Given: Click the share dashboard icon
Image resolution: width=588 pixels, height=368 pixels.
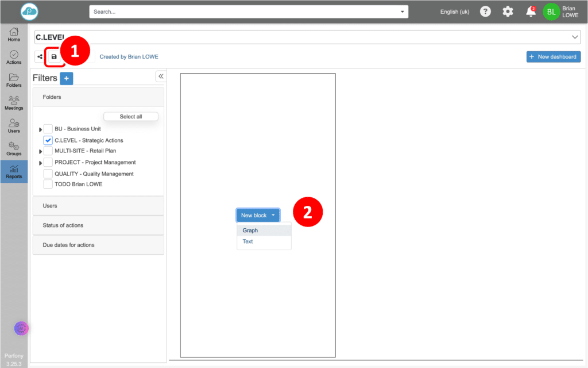Looking at the screenshot, I should (40, 57).
